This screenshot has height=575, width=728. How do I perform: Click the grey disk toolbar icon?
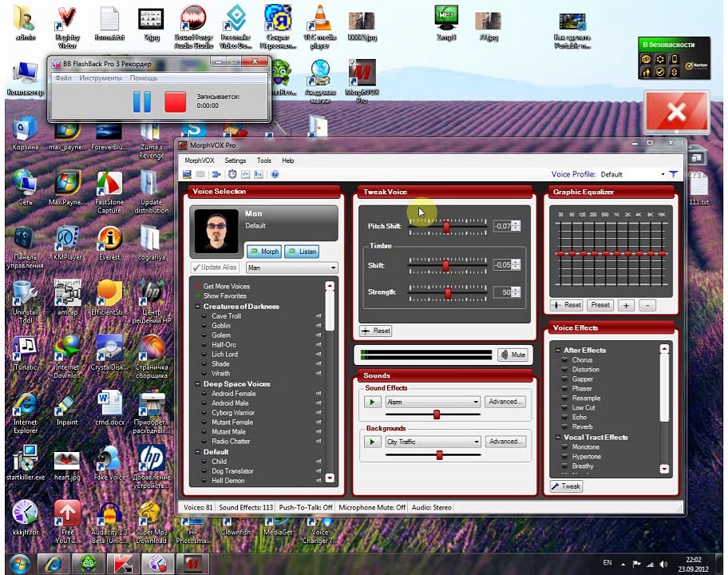click(x=200, y=174)
